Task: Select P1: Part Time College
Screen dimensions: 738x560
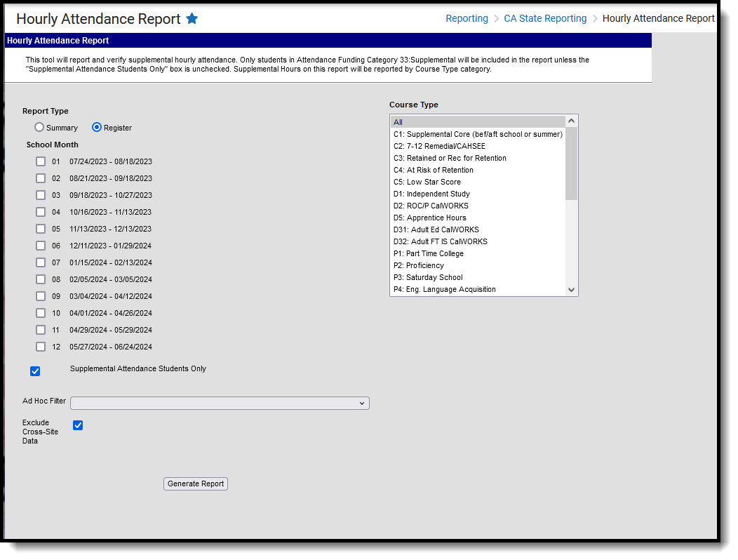Action: click(x=478, y=253)
